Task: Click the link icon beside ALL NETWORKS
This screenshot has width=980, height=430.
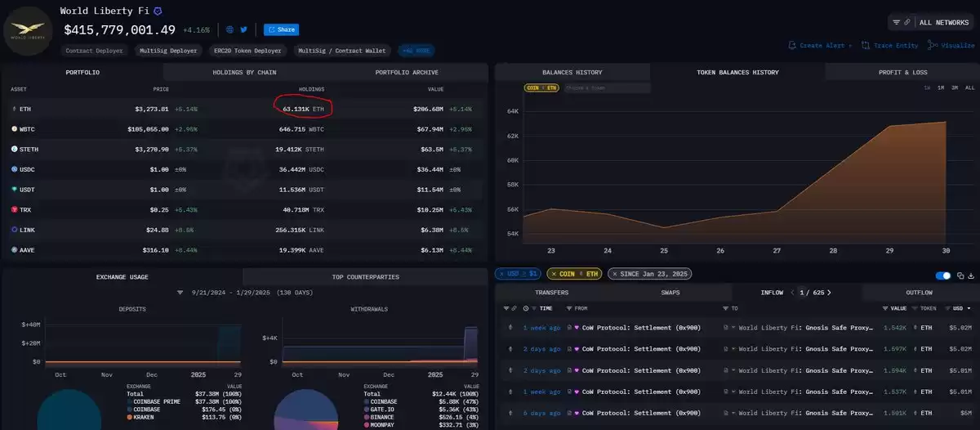Action: point(906,22)
